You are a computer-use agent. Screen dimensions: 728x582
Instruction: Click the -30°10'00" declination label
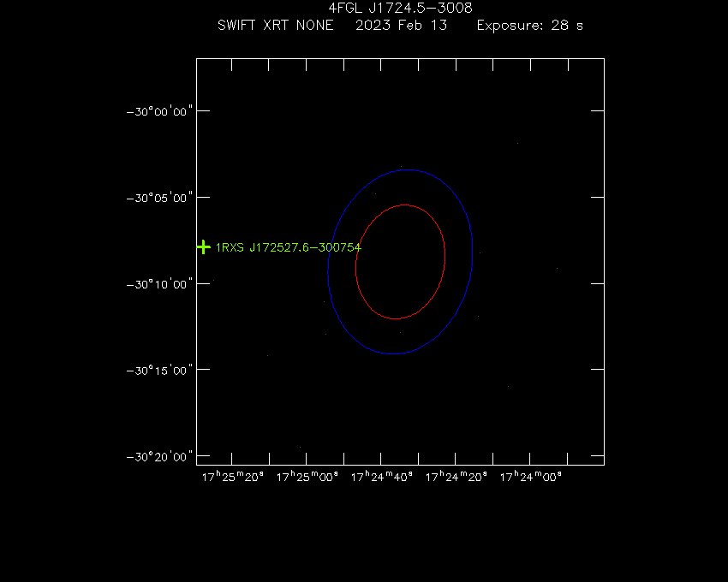click(x=159, y=284)
